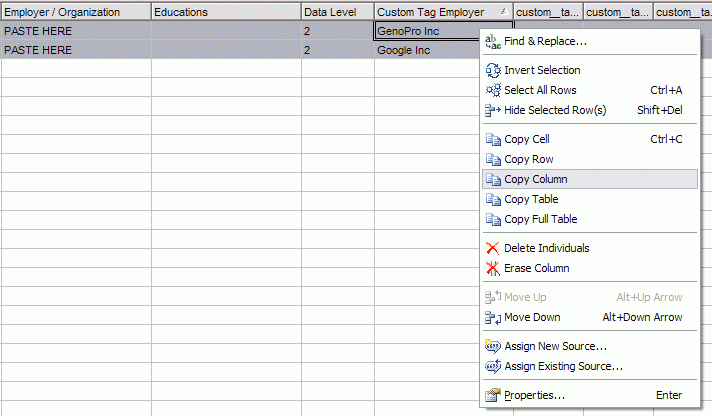Click the Erase Column icon

point(492,268)
